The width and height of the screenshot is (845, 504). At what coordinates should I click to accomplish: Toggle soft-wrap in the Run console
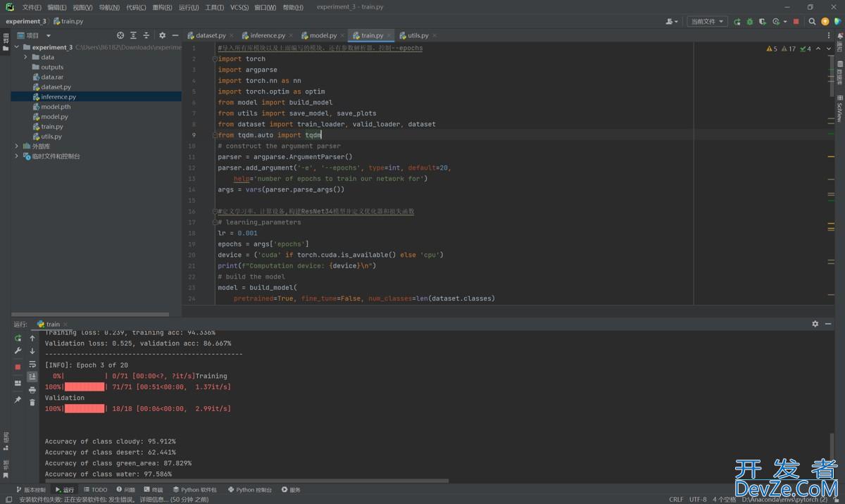(x=32, y=364)
